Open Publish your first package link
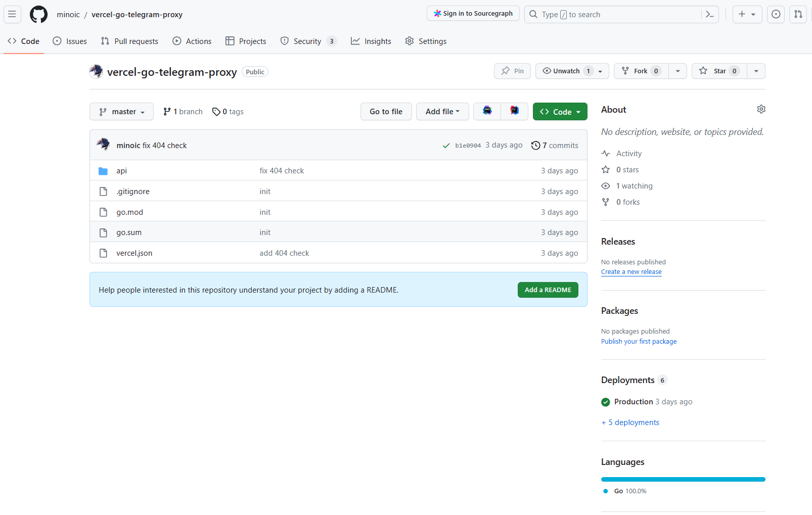This screenshot has width=812, height=515. point(639,342)
